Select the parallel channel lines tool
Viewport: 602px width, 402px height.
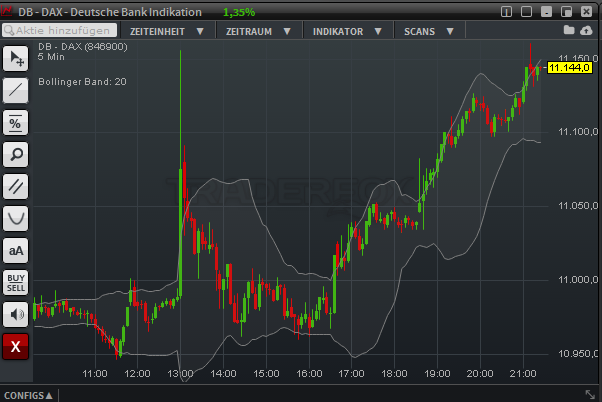click(16, 187)
